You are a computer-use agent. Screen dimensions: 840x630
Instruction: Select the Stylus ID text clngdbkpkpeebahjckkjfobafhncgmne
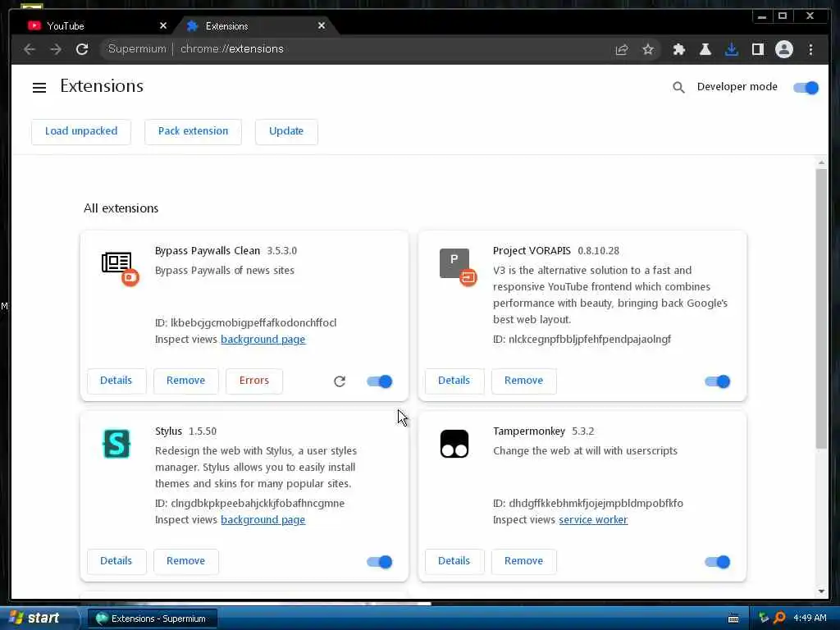pos(258,504)
